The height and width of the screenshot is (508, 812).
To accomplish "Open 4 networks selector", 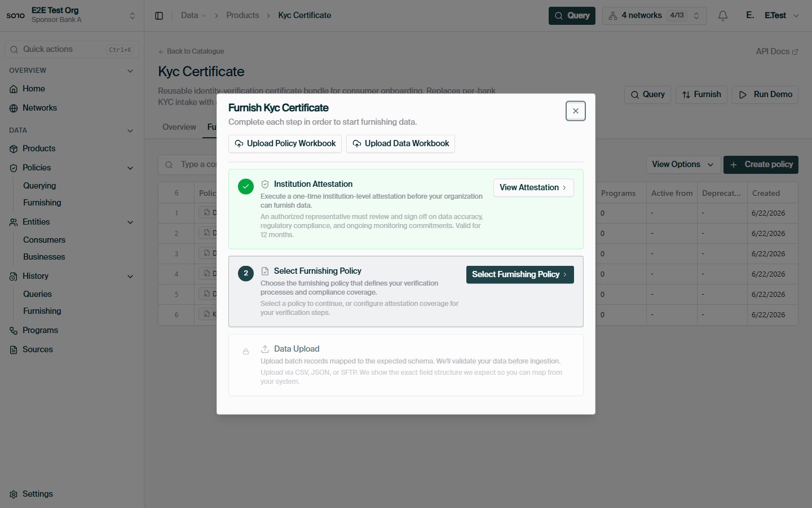I will 654,16.
